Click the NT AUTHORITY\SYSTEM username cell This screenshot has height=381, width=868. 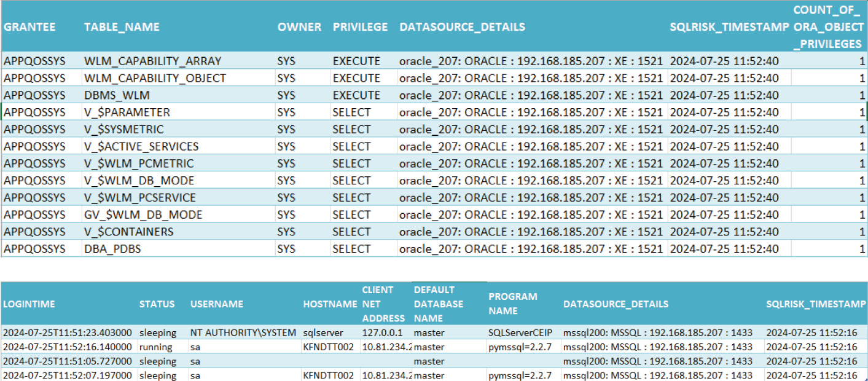click(x=243, y=332)
